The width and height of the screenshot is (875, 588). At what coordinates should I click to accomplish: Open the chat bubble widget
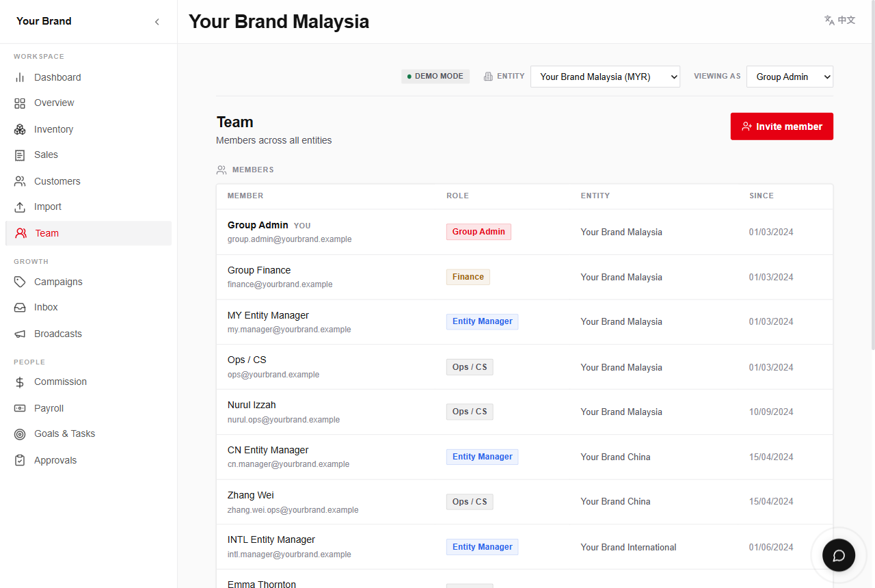[x=839, y=554]
